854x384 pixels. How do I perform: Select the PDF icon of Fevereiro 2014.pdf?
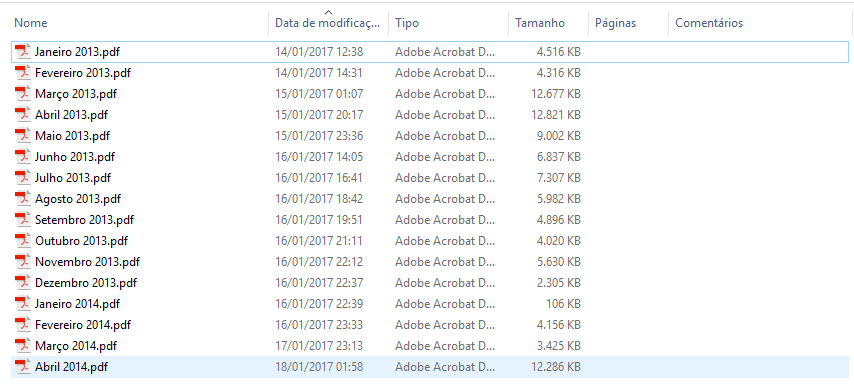(22, 325)
